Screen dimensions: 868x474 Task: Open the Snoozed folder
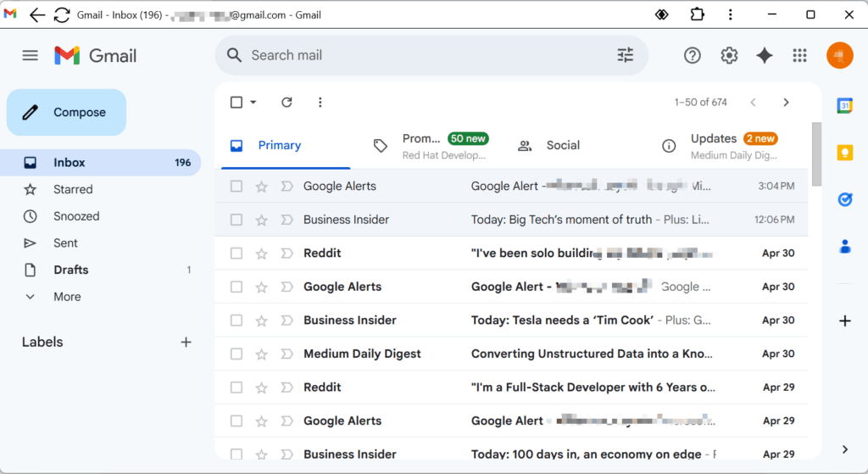[x=100, y=216]
